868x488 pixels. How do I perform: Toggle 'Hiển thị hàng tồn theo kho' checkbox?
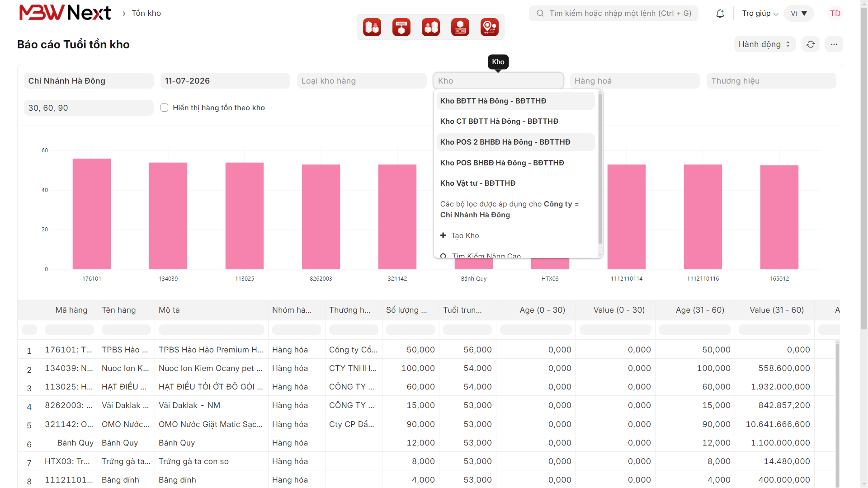tap(165, 108)
